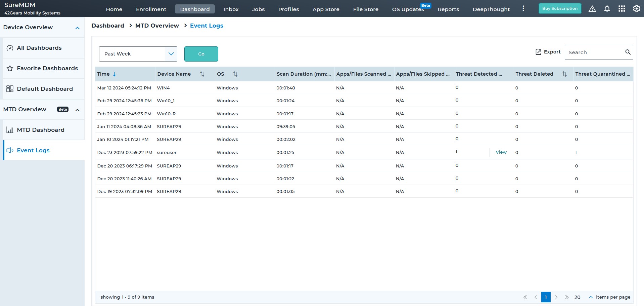Click the SureMDM logo text
This screenshot has height=306, width=644.
(20, 5)
